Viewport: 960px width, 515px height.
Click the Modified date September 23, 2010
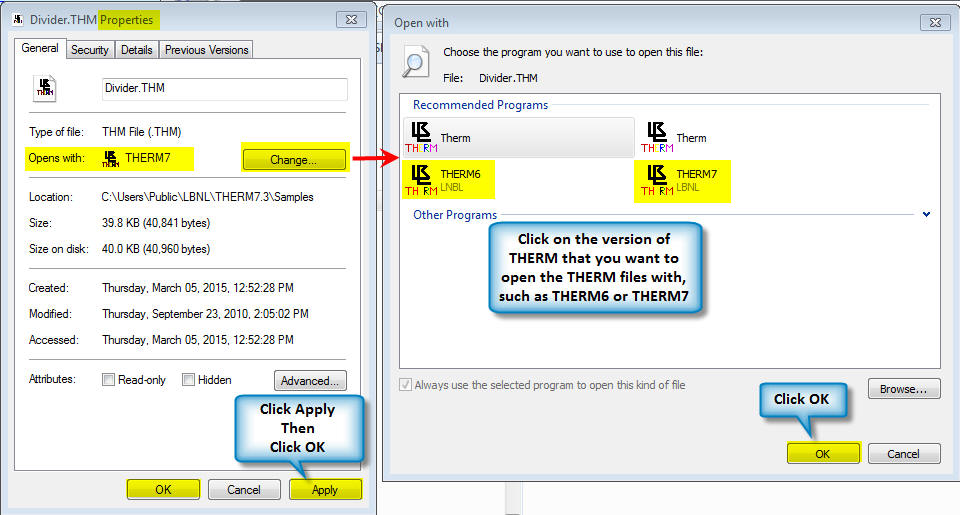[x=205, y=314]
